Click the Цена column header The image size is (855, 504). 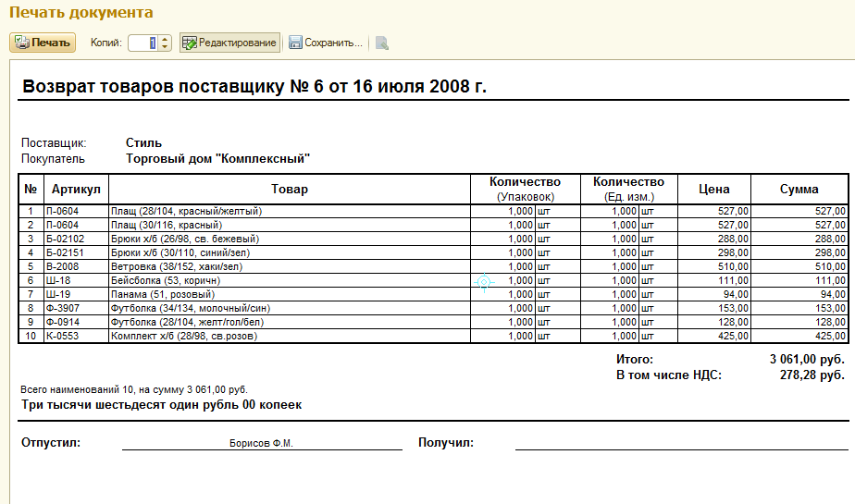(x=713, y=189)
